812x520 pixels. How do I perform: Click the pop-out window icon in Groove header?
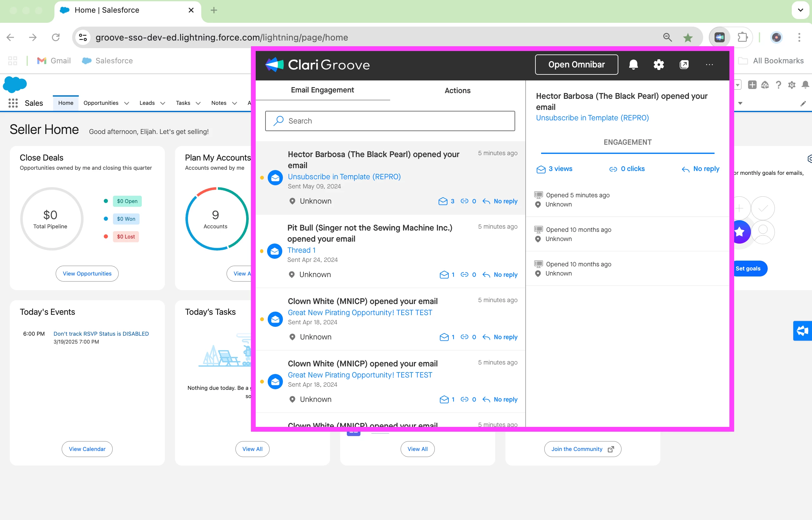(684, 65)
